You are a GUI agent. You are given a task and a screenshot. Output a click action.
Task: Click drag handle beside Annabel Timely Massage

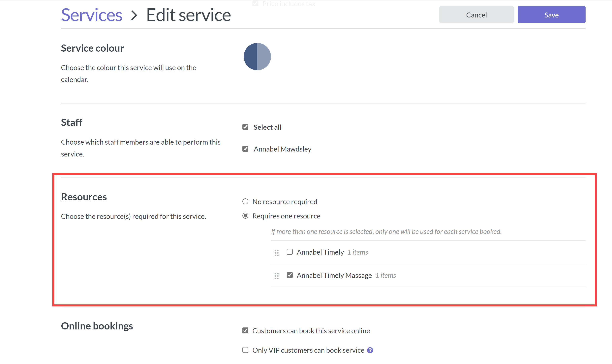[x=276, y=276]
